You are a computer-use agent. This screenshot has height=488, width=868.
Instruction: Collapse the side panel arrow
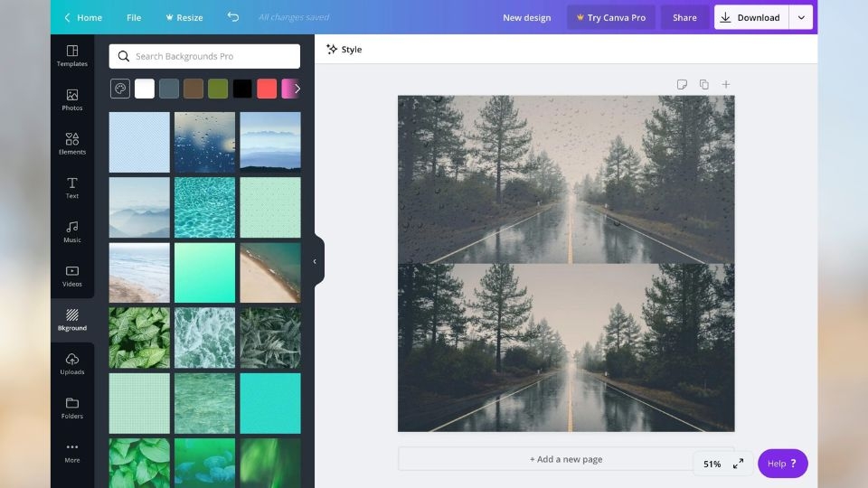click(315, 261)
